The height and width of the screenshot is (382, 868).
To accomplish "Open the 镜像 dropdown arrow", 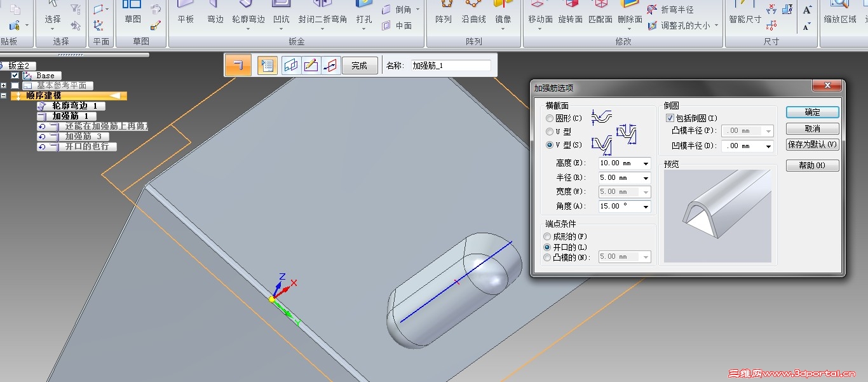I will (503, 30).
